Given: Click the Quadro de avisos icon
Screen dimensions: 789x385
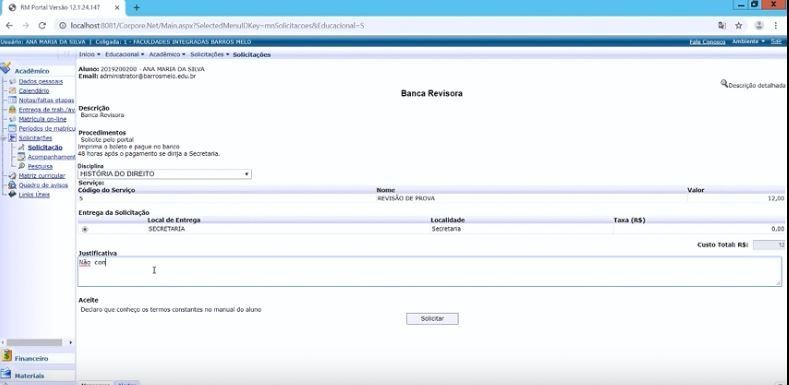Looking at the screenshot, I should click(x=13, y=185).
